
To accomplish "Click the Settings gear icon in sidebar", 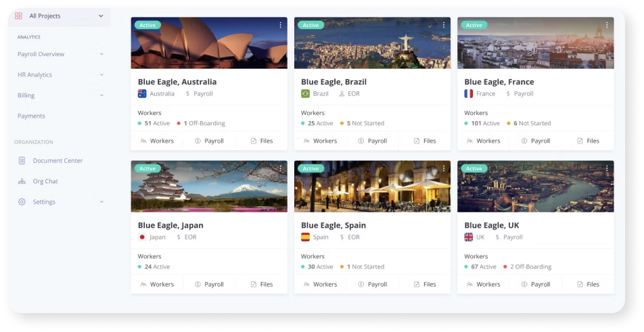I will click(x=22, y=202).
